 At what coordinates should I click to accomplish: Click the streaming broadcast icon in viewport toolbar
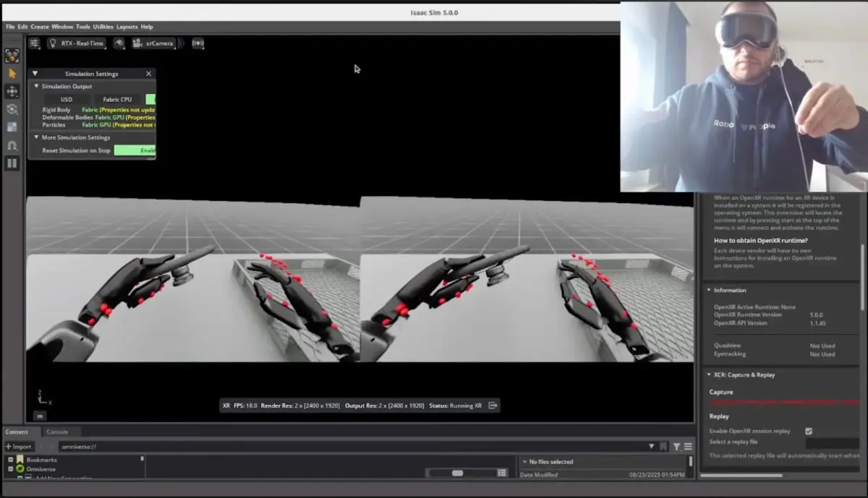click(x=197, y=43)
